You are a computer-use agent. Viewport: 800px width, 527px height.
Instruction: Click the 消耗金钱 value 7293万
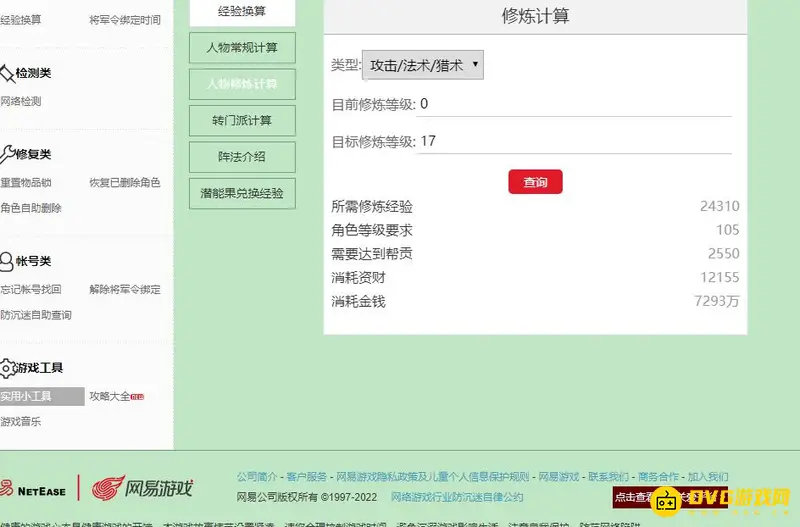click(x=717, y=302)
